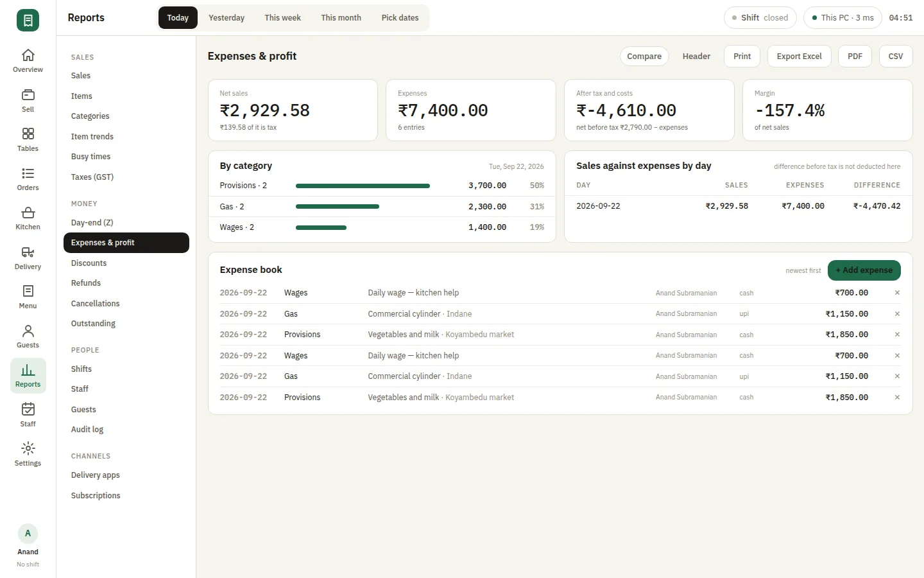Open the Shifts report
The width and height of the screenshot is (924, 578).
coord(126,369)
